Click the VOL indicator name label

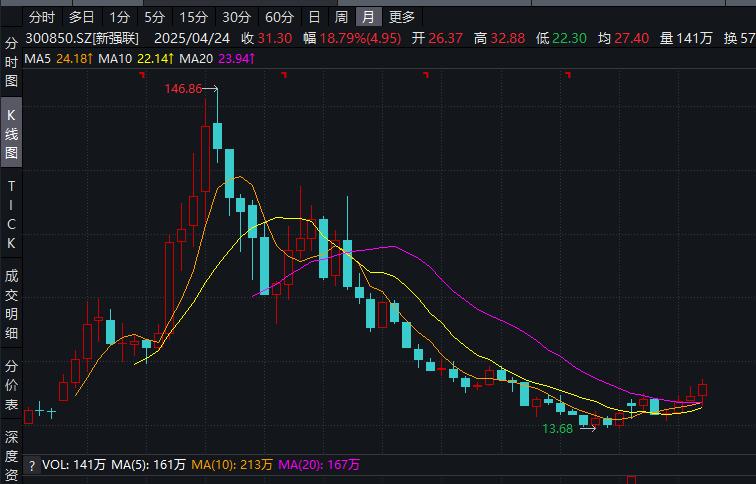click(x=54, y=465)
